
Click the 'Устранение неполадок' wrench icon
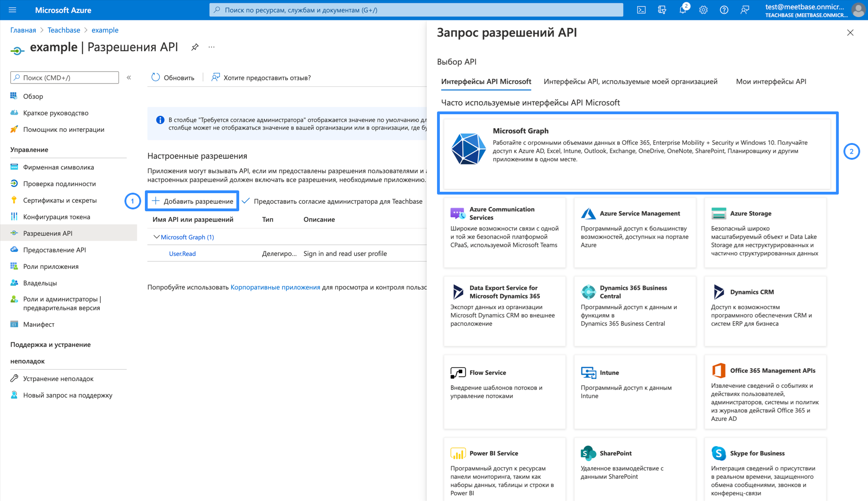pos(14,378)
